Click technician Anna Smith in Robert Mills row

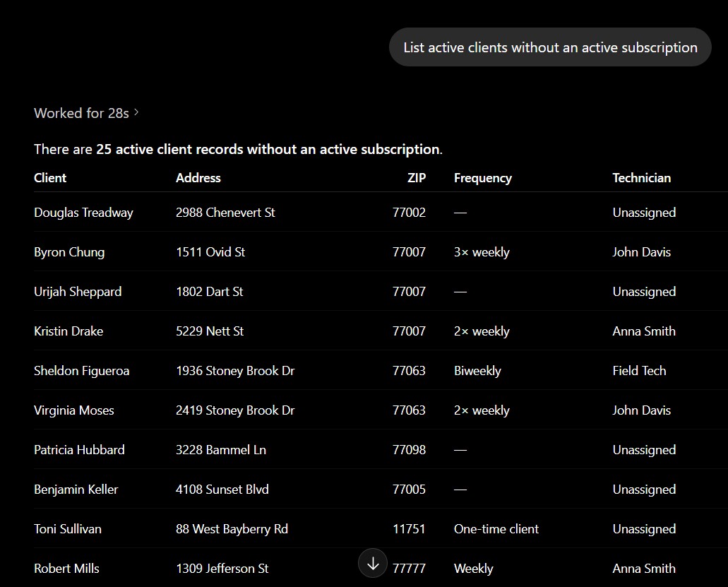tap(644, 569)
